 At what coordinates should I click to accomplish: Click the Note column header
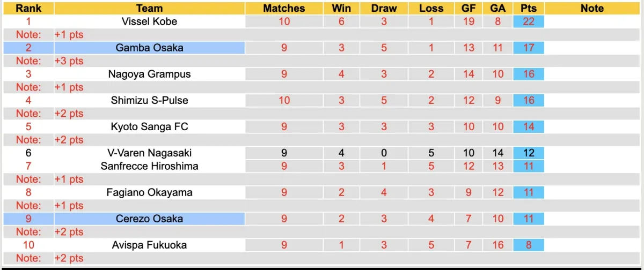click(x=592, y=9)
